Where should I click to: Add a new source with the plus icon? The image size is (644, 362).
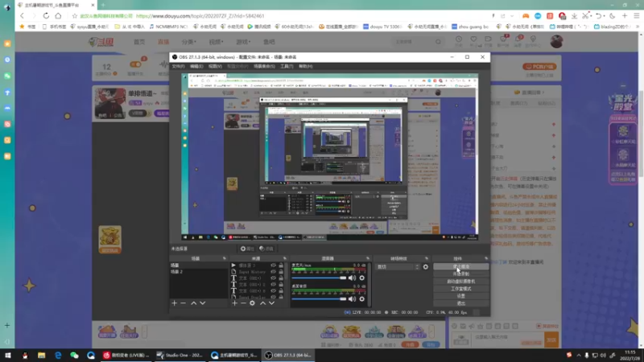(234, 303)
